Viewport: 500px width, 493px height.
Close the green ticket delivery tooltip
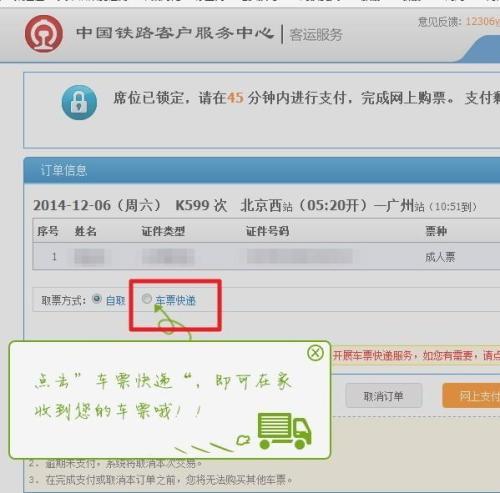(315, 353)
